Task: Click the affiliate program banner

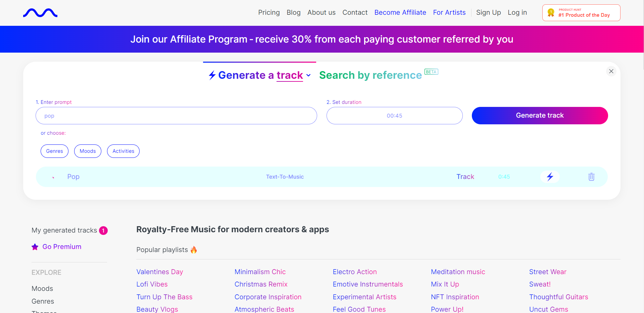Action: pyautogui.click(x=321, y=39)
